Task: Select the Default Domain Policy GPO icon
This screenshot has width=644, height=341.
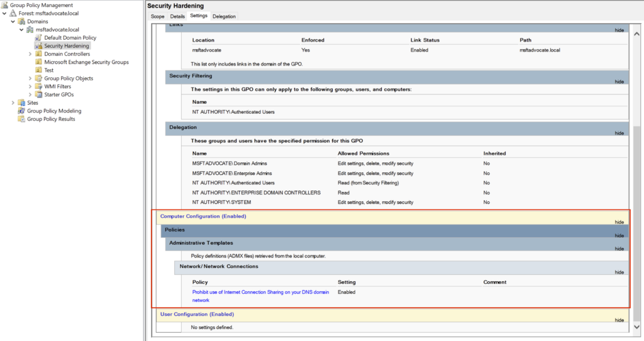Action: pyautogui.click(x=38, y=38)
